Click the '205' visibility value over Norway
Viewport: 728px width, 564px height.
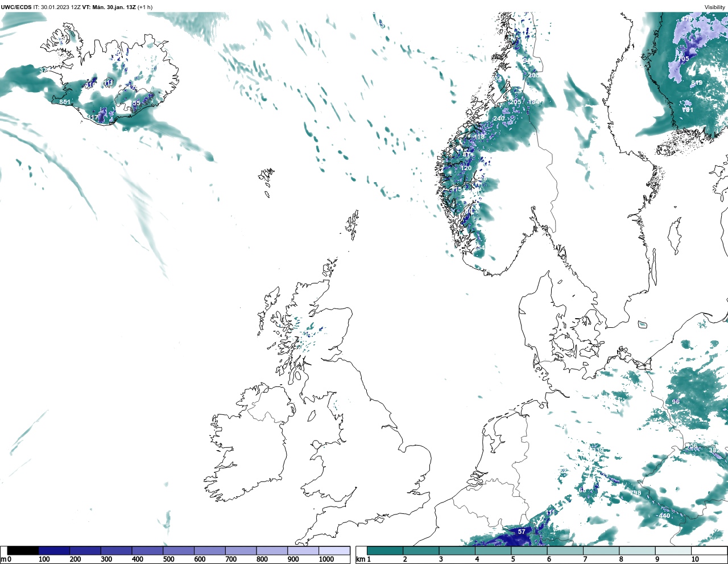[x=515, y=102]
